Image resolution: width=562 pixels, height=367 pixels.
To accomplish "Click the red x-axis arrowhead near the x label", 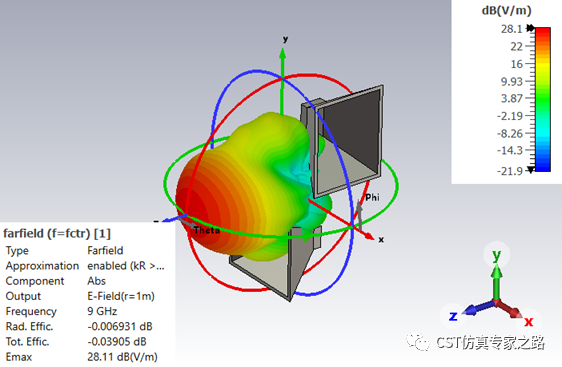I will point(368,236).
